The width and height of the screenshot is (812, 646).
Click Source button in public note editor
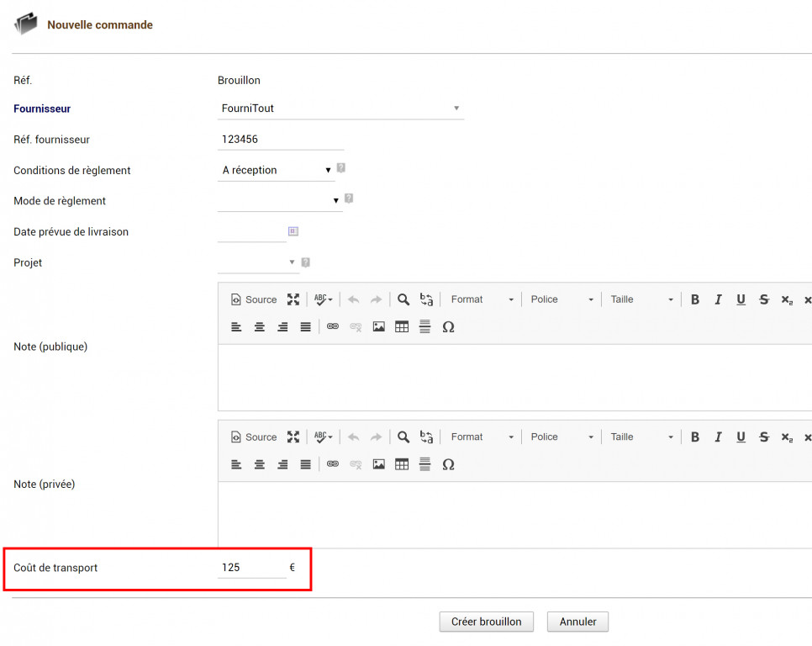coord(253,299)
